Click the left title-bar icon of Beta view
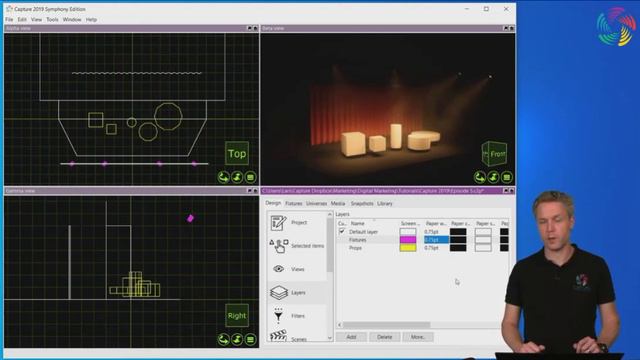The image size is (640, 360). pyautogui.click(x=506, y=28)
